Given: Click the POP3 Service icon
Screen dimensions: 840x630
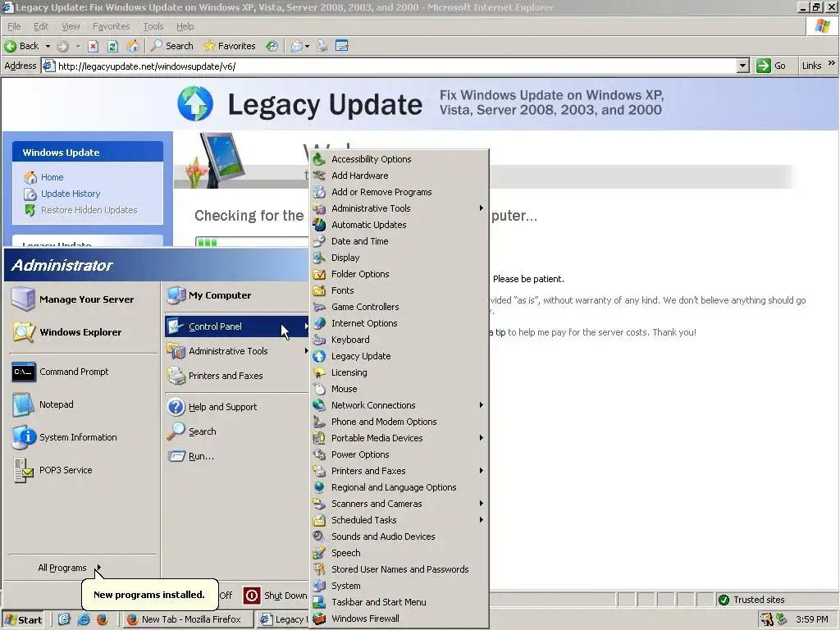Looking at the screenshot, I should click(24, 470).
